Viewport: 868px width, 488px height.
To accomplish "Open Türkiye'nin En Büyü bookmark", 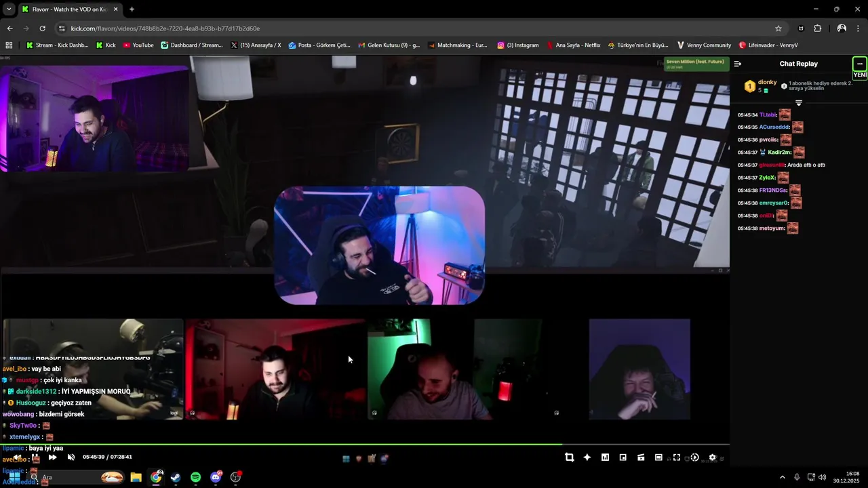I will (638, 45).
